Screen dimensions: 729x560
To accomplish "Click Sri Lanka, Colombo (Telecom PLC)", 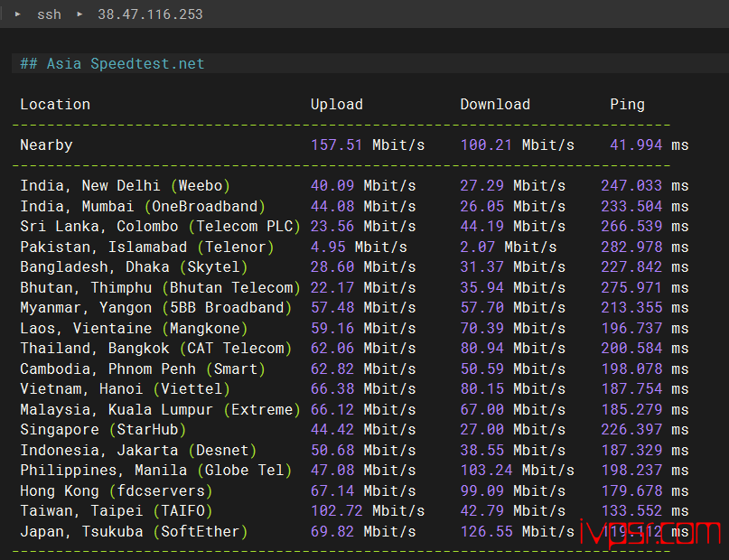I will click(160, 227).
